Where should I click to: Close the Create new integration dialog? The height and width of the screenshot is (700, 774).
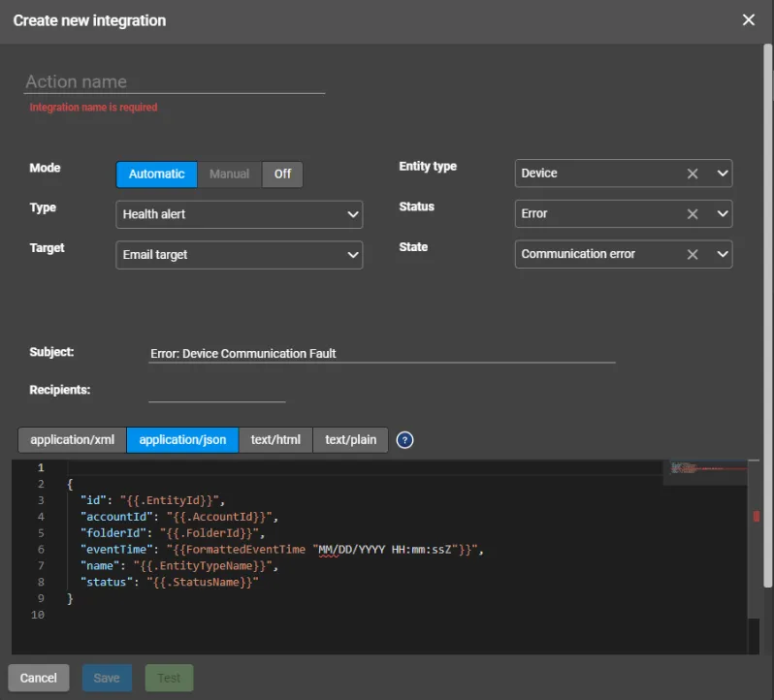pos(749,20)
